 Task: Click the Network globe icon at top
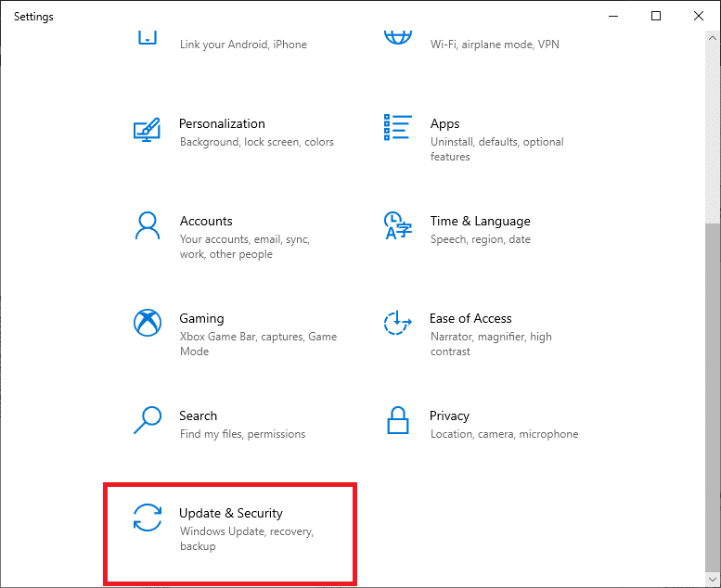[x=397, y=37]
